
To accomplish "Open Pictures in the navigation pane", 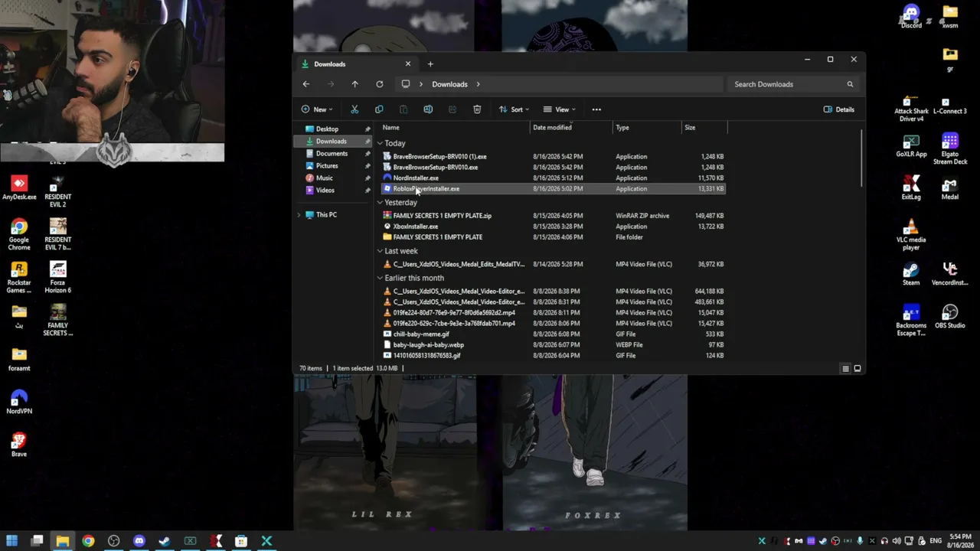I will click(x=327, y=166).
